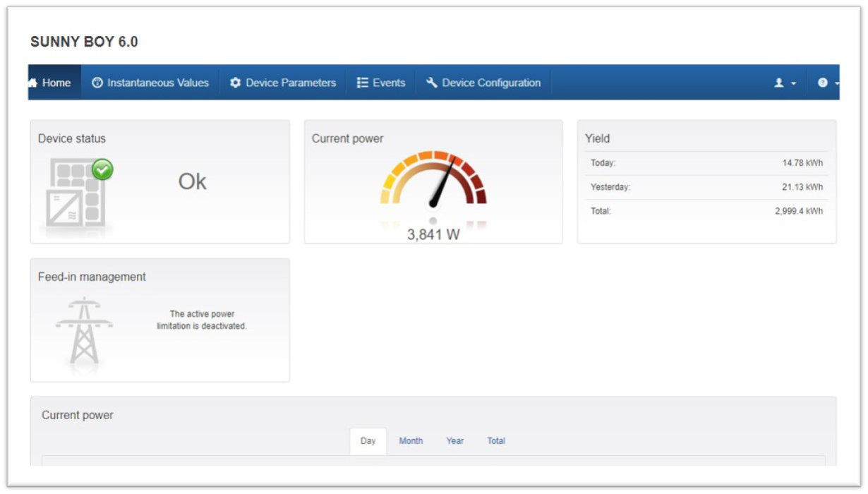Switch chart to Year tab
868x494 pixels.
(455, 441)
